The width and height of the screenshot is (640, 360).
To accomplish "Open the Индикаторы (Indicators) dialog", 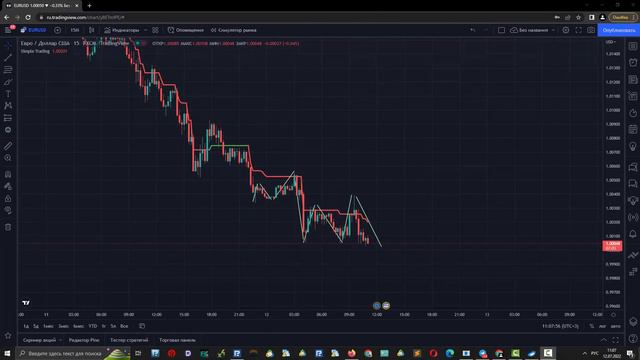I will (x=122, y=30).
